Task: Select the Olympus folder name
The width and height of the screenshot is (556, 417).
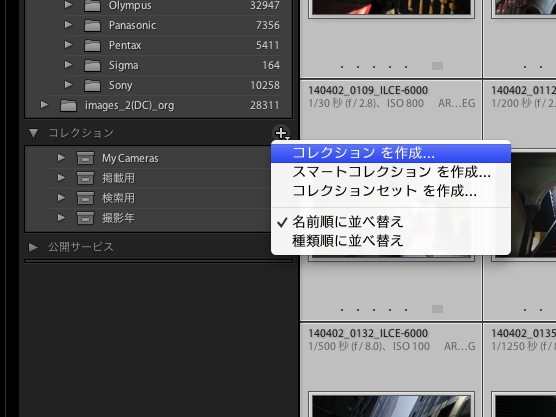Action: (x=130, y=6)
